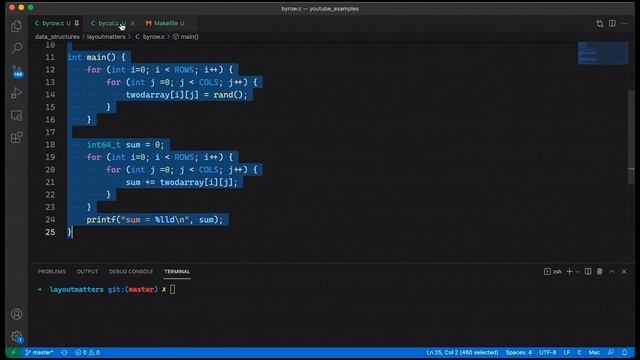Switch to the Makefile tab

pos(165,23)
